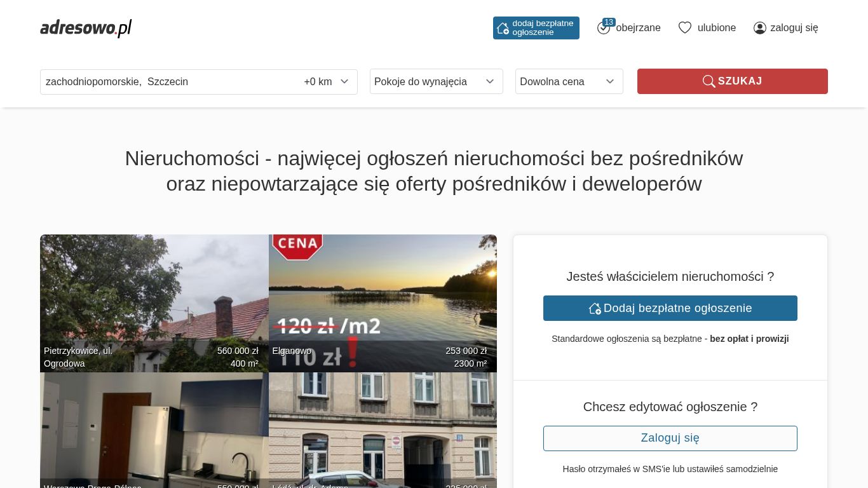This screenshot has height=488, width=868.
Task: Click zaloguj się in the top navigation
Action: click(x=794, y=27)
